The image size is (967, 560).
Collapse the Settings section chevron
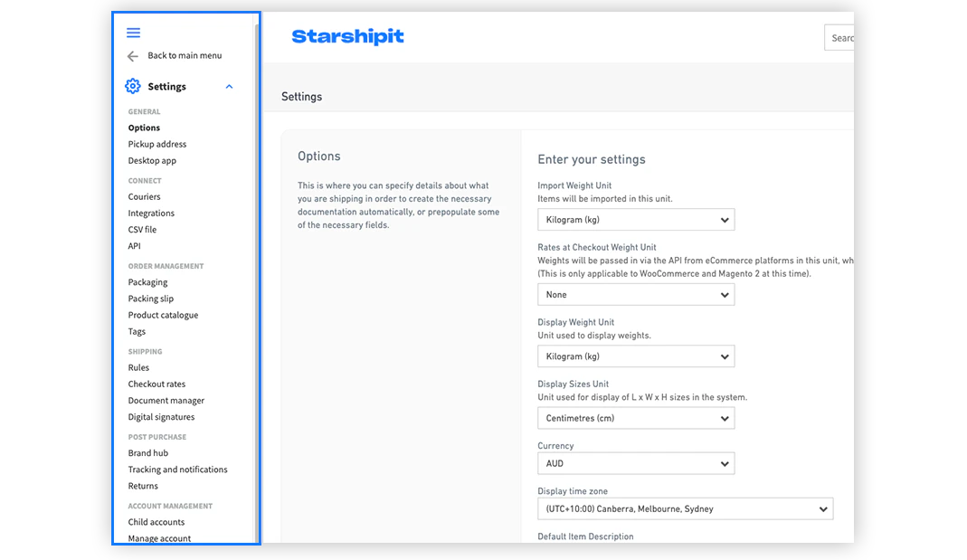pyautogui.click(x=229, y=87)
